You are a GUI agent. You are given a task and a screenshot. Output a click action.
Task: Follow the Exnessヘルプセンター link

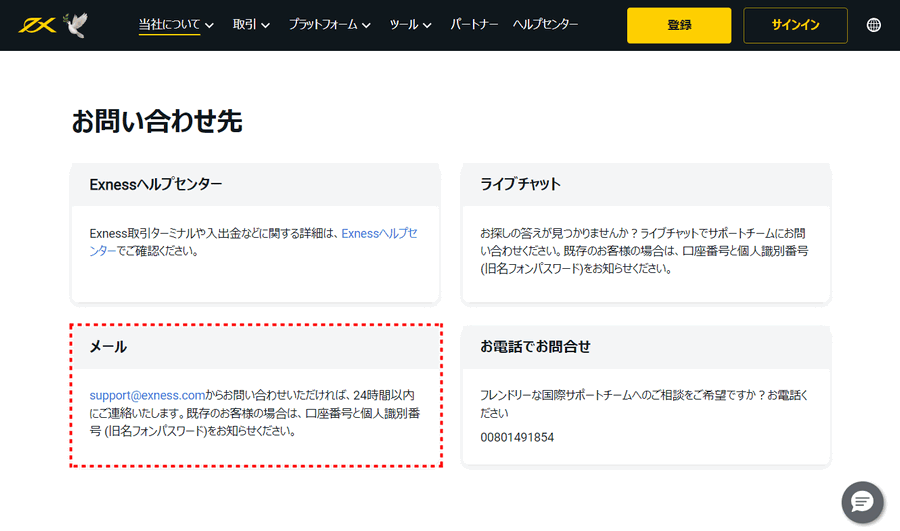pos(379,234)
